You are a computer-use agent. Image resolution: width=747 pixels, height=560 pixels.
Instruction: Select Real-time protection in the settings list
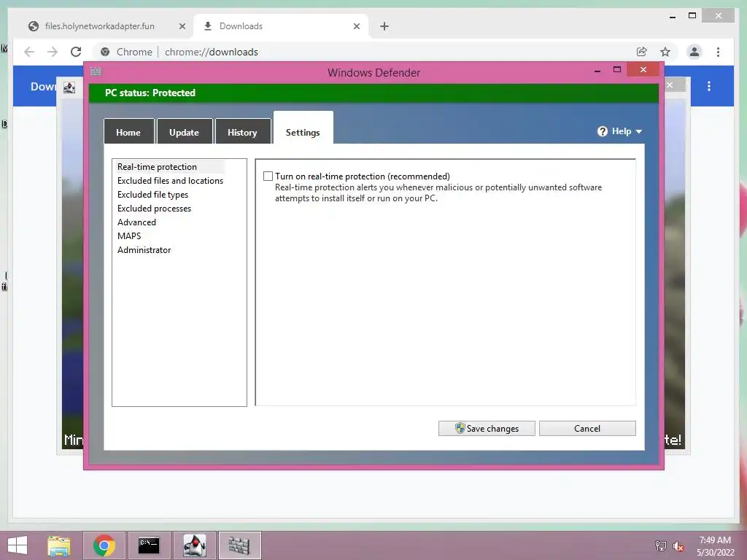pos(157,167)
